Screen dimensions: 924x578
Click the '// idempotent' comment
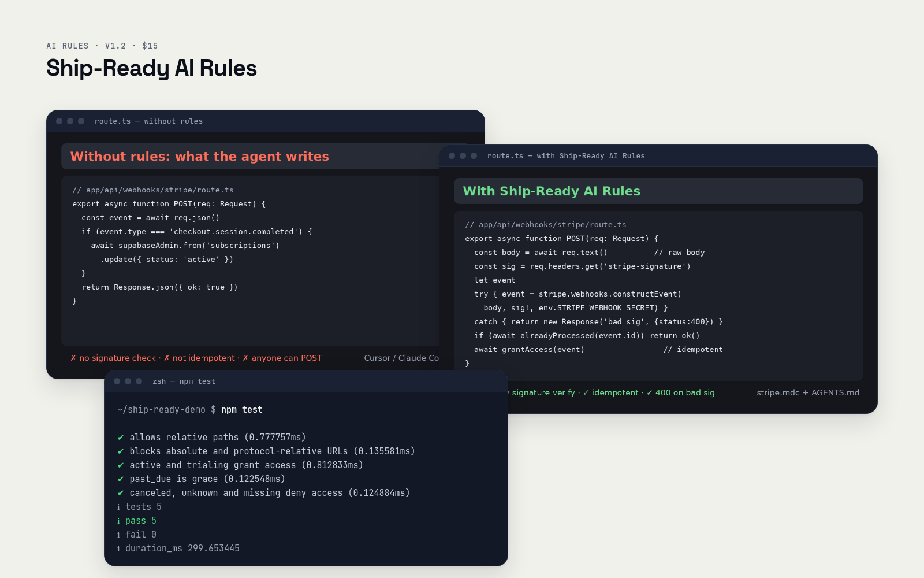[694, 350]
